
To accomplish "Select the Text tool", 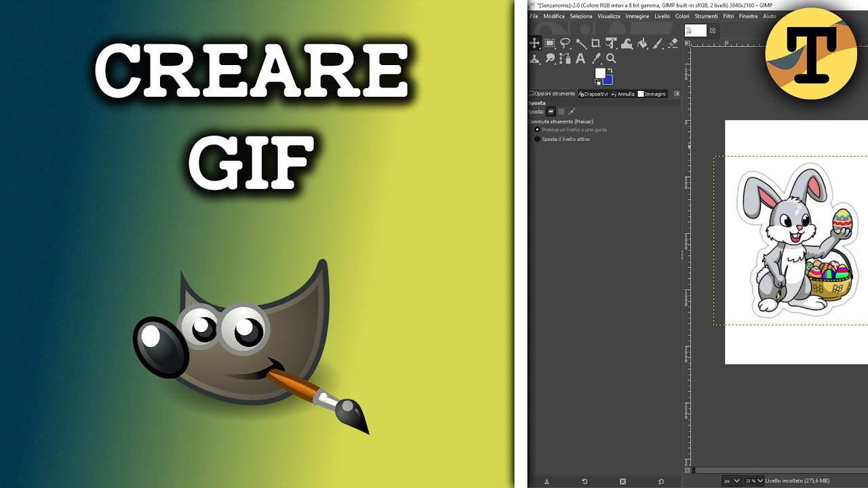I will [x=580, y=59].
